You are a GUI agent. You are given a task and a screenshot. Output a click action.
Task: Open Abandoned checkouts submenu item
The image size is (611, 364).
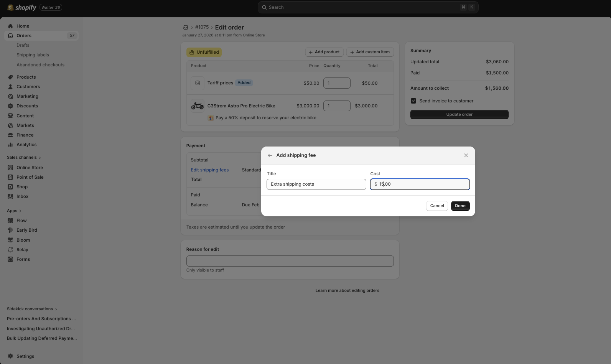pos(40,65)
